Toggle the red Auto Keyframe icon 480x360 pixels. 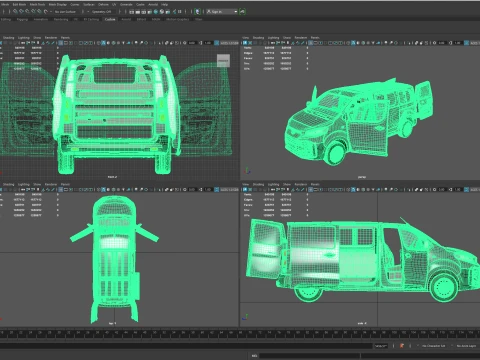[x=402, y=346]
